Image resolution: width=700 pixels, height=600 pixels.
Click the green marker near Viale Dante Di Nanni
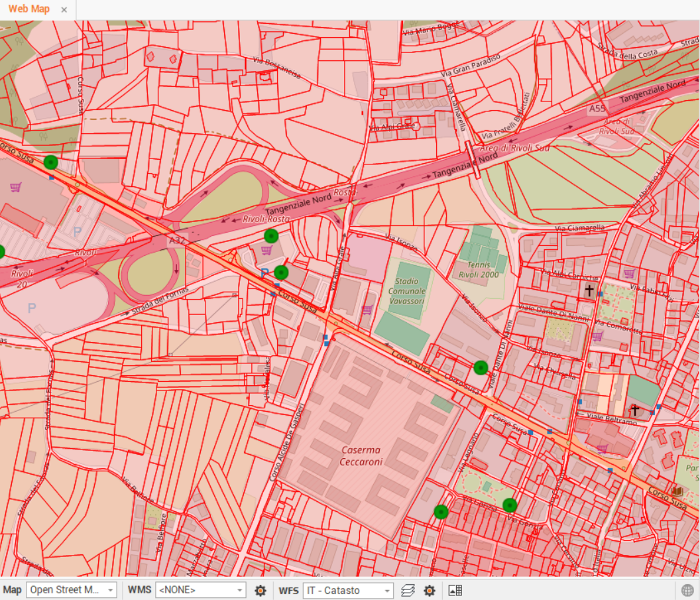[x=480, y=367]
